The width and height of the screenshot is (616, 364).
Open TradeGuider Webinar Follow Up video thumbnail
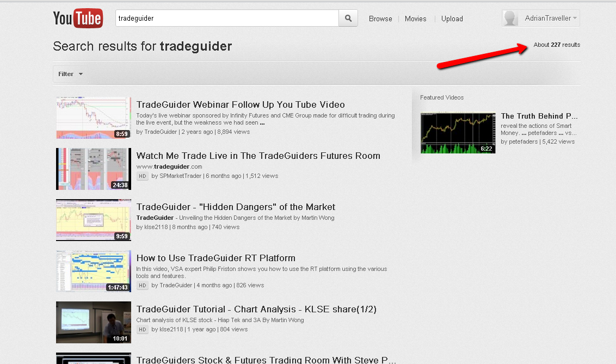click(x=94, y=118)
